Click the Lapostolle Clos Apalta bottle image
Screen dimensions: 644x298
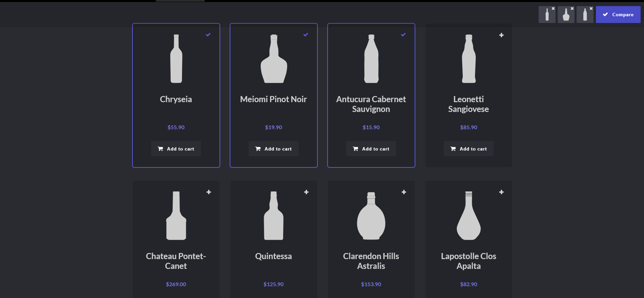469,216
